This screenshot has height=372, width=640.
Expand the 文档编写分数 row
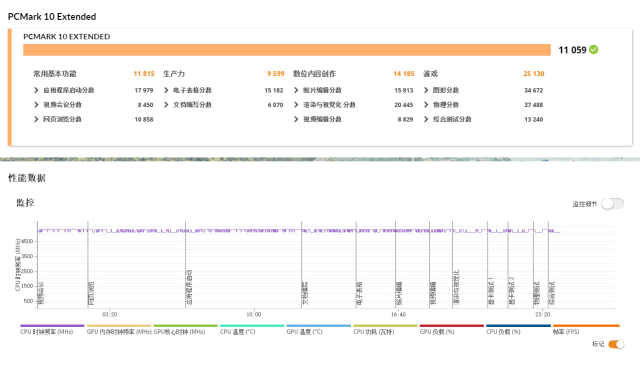pos(166,105)
